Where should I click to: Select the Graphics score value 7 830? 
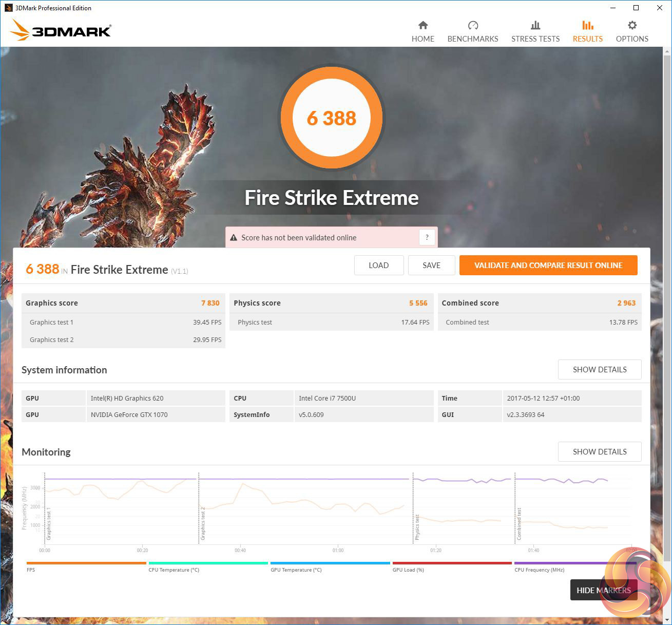[x=210, y=303]
